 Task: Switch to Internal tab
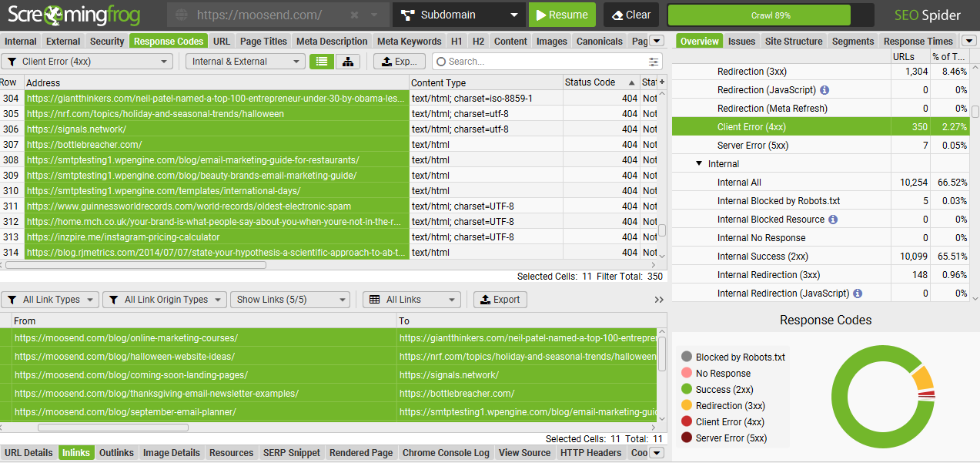click(21, 42)
